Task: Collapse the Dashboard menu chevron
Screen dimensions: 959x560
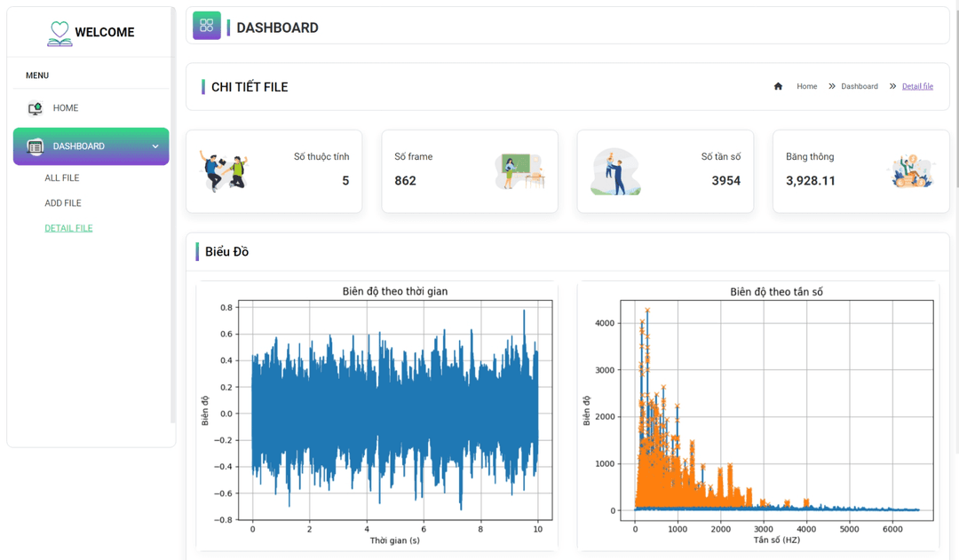Action: (155, 146)
